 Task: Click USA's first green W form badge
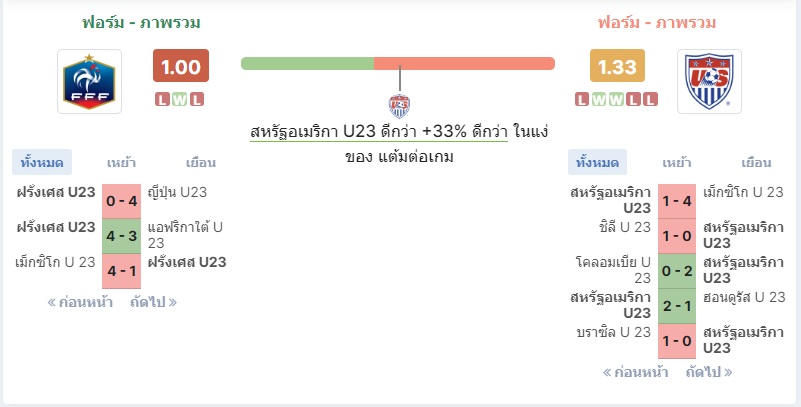point(599,99)
